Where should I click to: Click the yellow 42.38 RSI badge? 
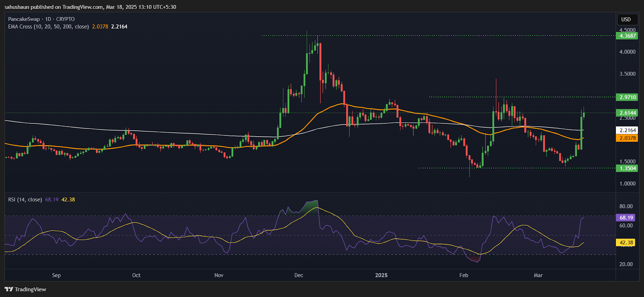pyautogui.click(x=626, y=243)
